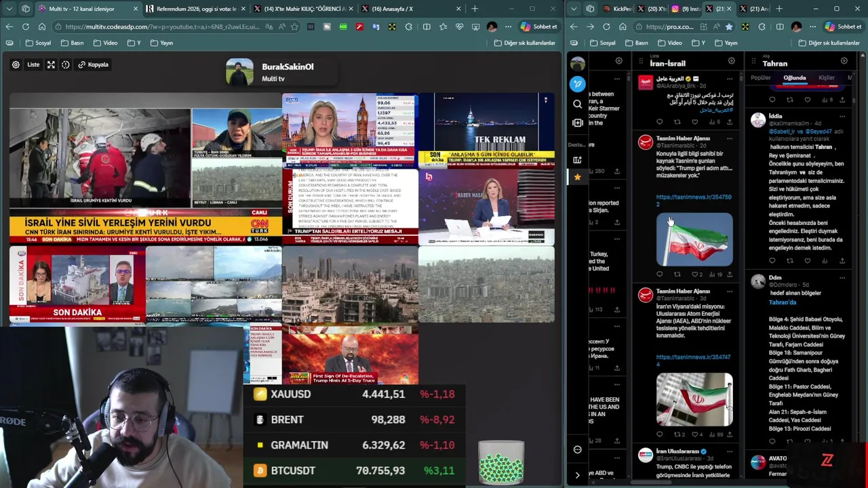
Task: Toggle Multi tv fullscreen expand icon
Action: [x=51, y=64]
